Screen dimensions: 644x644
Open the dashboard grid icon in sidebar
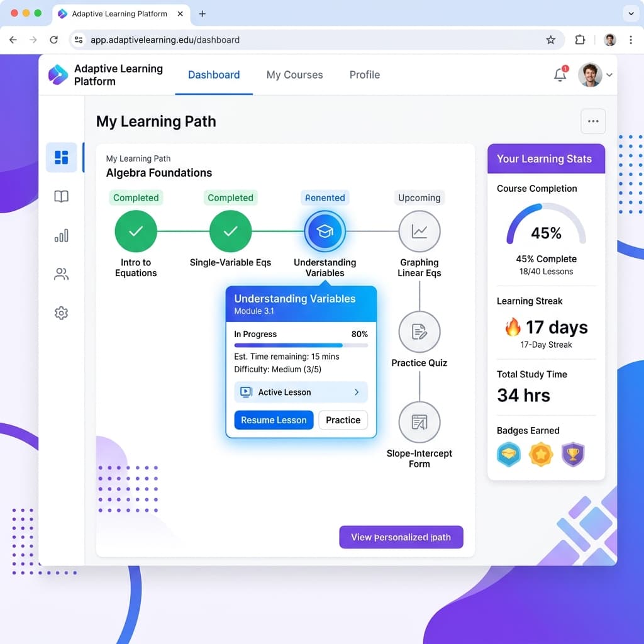[x=61, y=157]
